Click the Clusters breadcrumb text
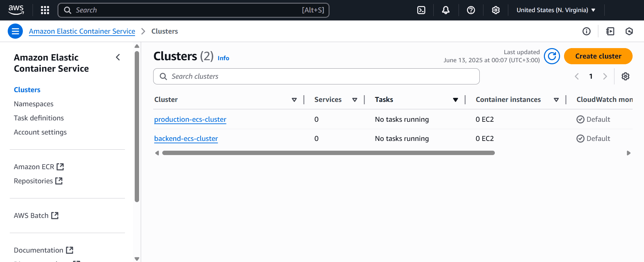644x262 pixels. 165,31
